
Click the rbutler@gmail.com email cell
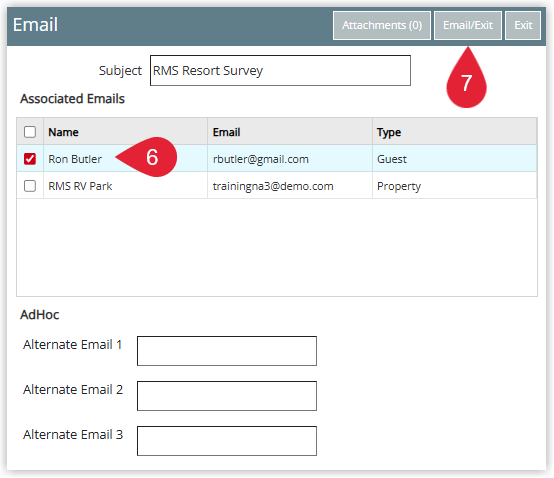290,159
